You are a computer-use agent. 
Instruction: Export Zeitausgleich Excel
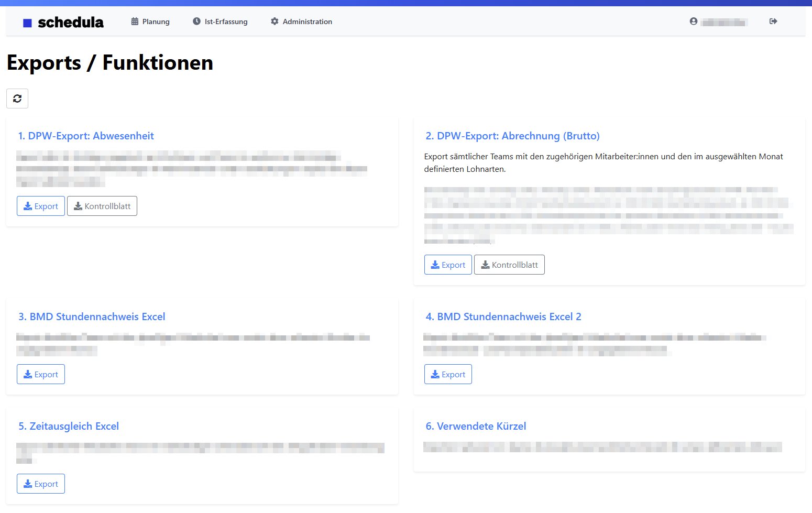41,484
